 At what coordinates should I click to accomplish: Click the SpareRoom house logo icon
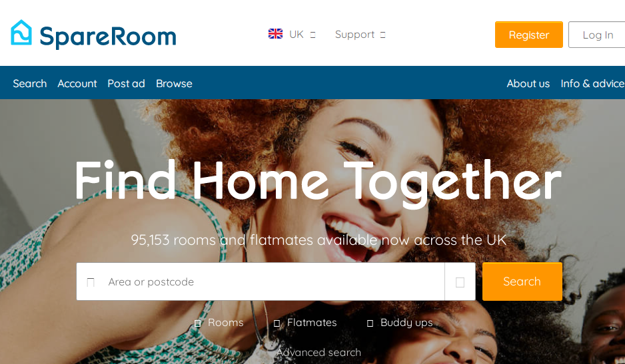click(21, 33)
